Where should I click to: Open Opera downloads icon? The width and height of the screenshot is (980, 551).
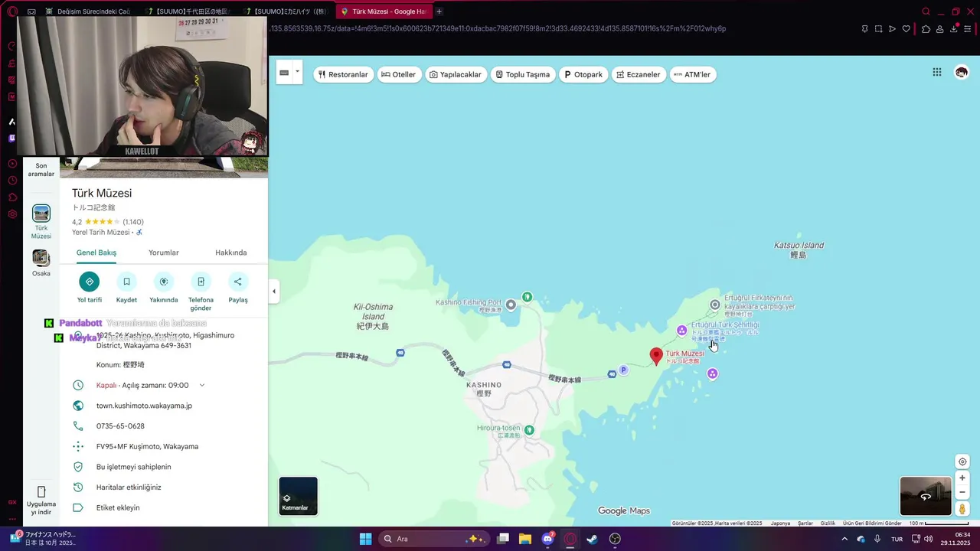(x=954, y=29)
